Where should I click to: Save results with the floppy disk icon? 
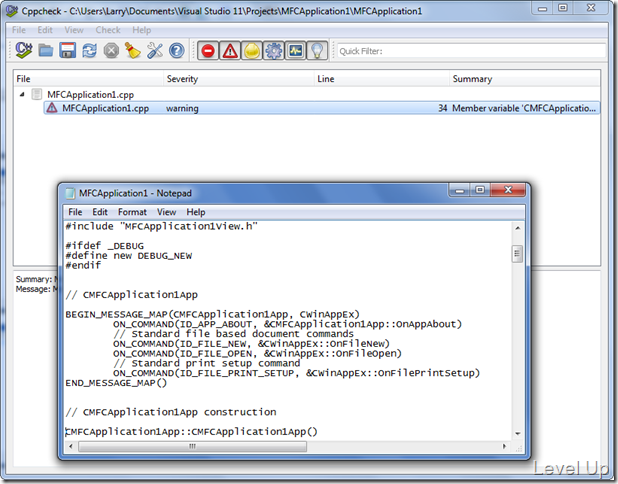tap(67, 50)
